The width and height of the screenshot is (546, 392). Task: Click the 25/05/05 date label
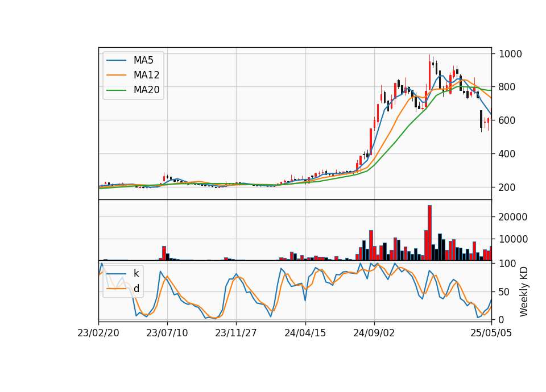tap(491, 333)
